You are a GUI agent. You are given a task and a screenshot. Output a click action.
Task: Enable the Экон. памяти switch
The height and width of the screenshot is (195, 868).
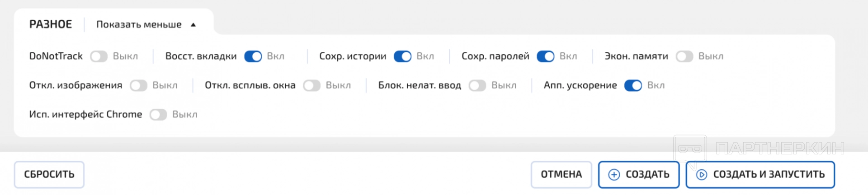(x=684, y=56)
